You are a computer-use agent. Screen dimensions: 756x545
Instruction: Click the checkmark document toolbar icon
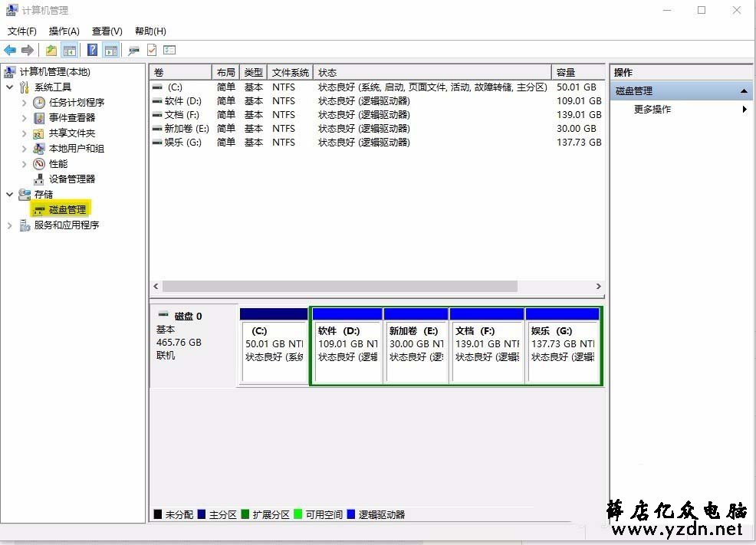click(x=152, y=50)
